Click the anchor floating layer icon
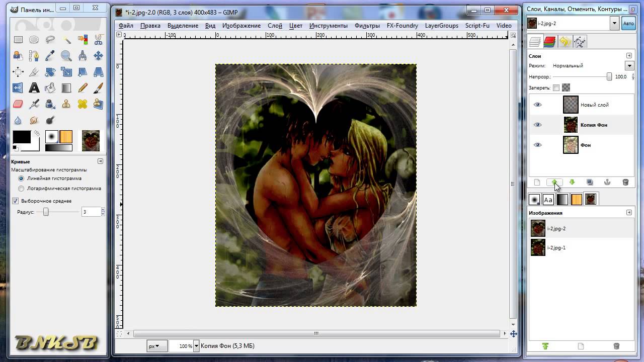This screenshot has width=644, height=362. (607, 182)
